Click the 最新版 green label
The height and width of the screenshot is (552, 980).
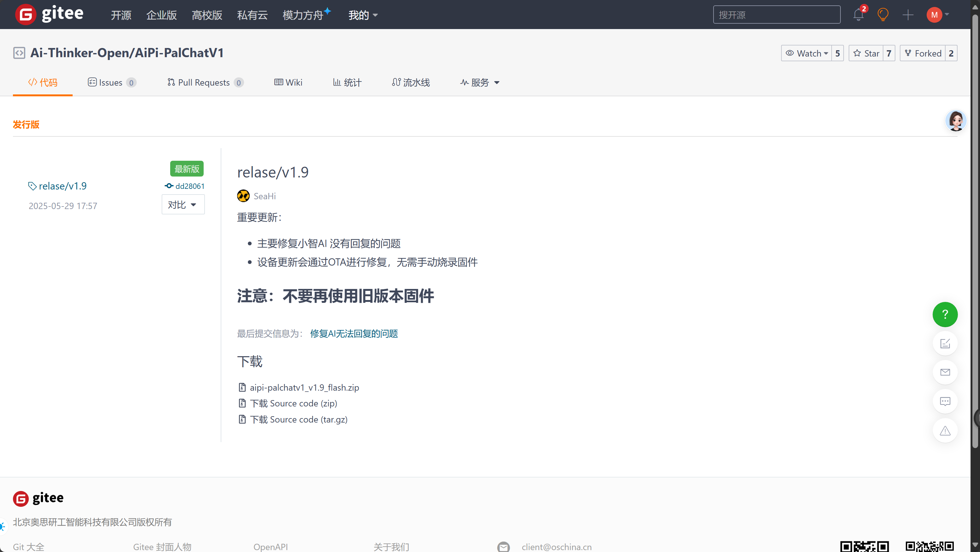pyautogui.click(x=187, y=169)
